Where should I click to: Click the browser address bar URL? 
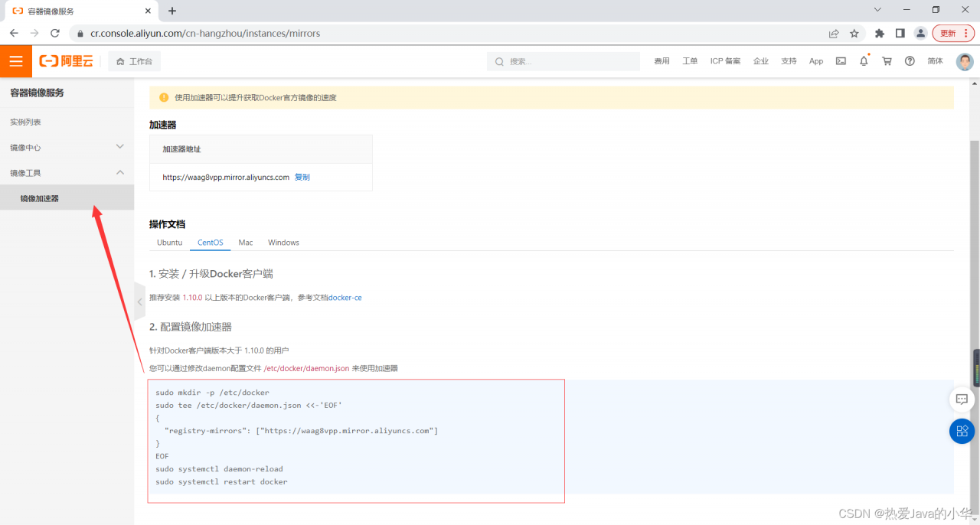pyautogui.click(x=205, y=34)
